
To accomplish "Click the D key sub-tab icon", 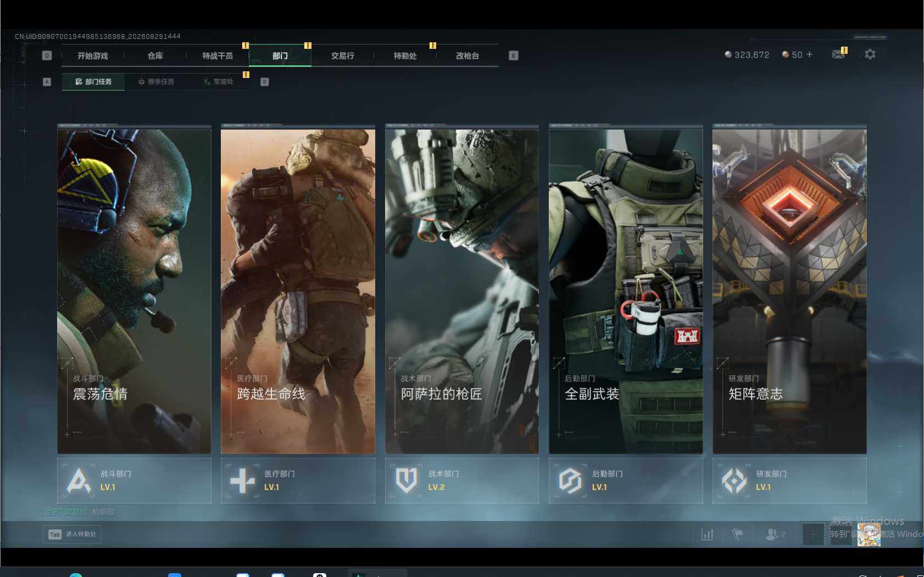I will pos(264,82).
